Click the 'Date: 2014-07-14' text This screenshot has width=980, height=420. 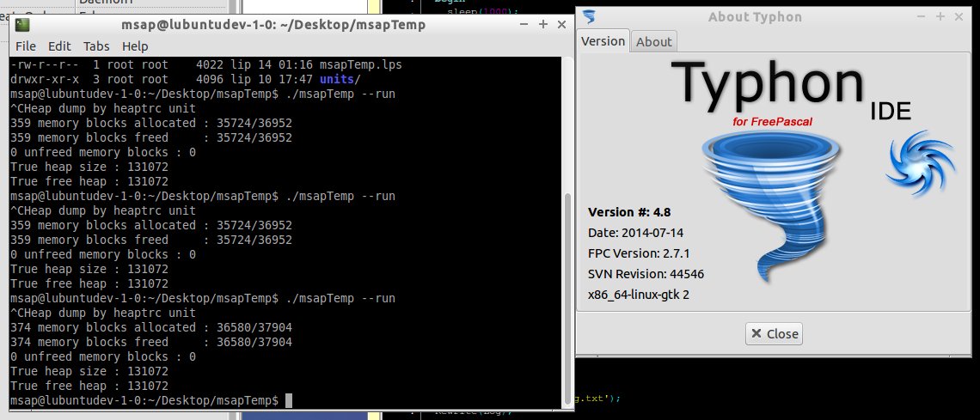(x=635, y=233)
